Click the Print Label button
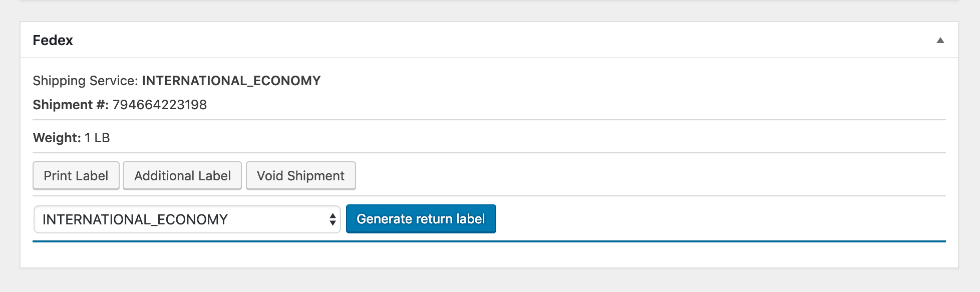This screenshot has height=292, width=980. click(76, 176)
